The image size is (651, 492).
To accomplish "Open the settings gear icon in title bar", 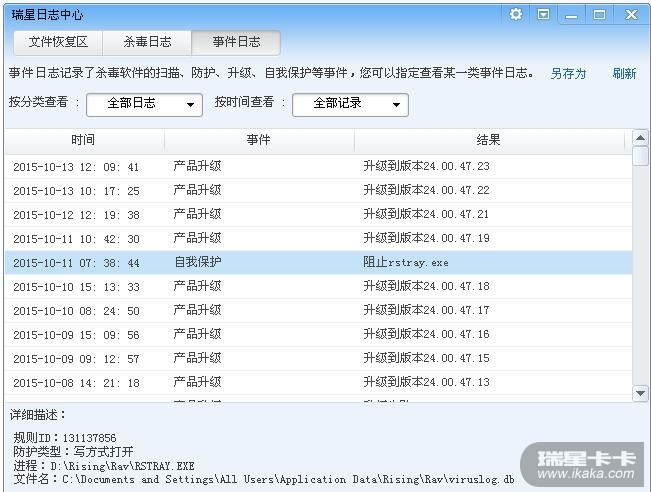I will [x=516, y=15].
